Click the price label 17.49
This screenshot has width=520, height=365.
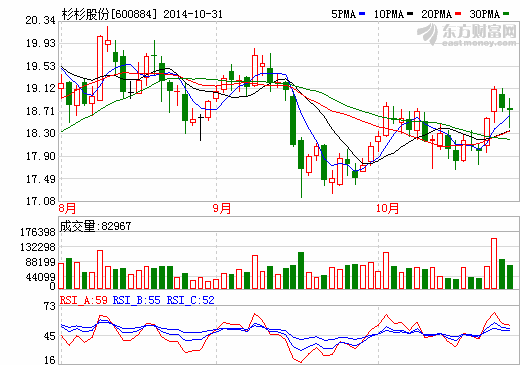click(x=41, y=179)
